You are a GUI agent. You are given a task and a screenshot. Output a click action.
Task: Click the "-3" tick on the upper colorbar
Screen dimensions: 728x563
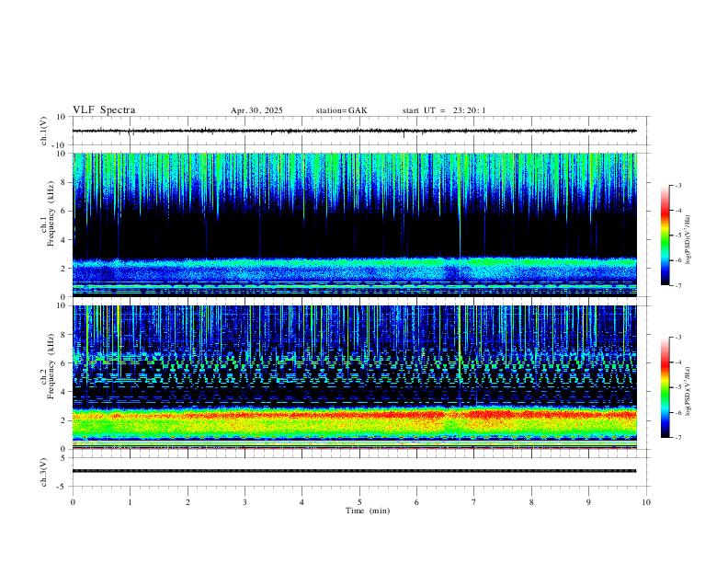(x=678, y=185)
